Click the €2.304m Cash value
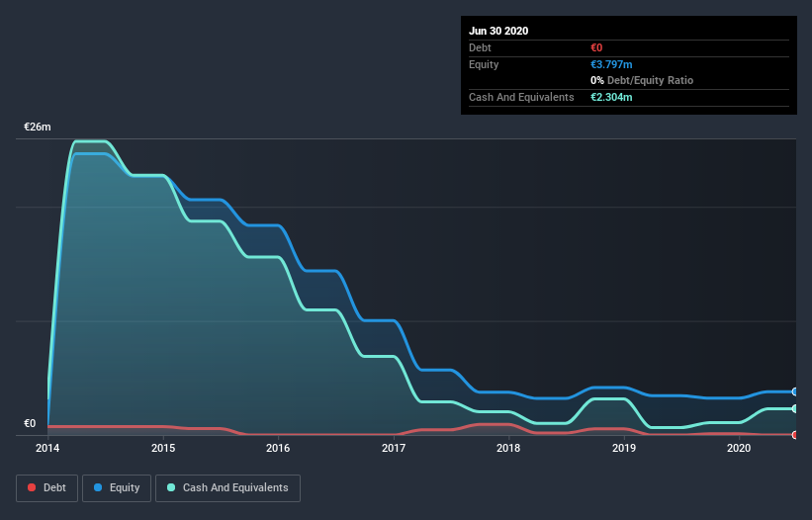 tap(611, 97)
